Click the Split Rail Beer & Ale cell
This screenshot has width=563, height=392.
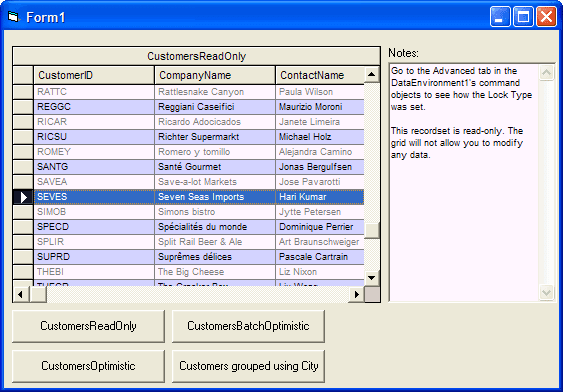[x=215, y=242]
